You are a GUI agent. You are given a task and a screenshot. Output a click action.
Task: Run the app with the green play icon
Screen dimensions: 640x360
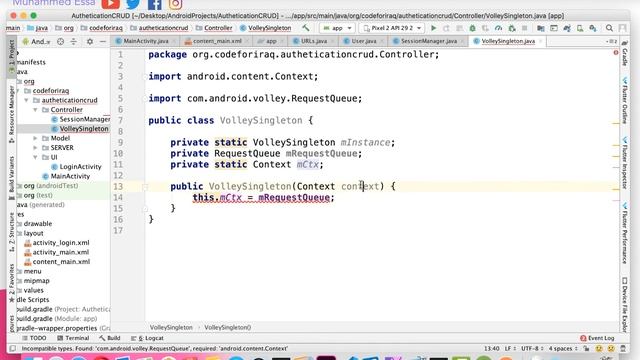(433, 28)
